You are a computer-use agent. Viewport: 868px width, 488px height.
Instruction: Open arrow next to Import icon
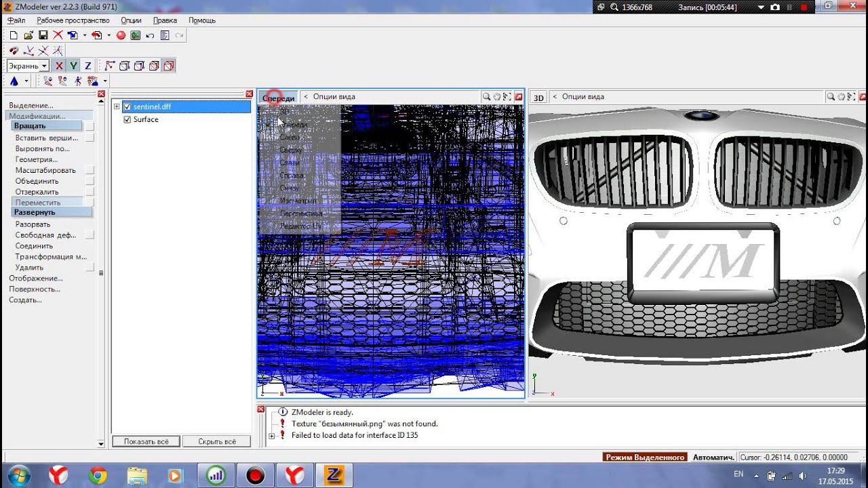[x=84, y=35]
